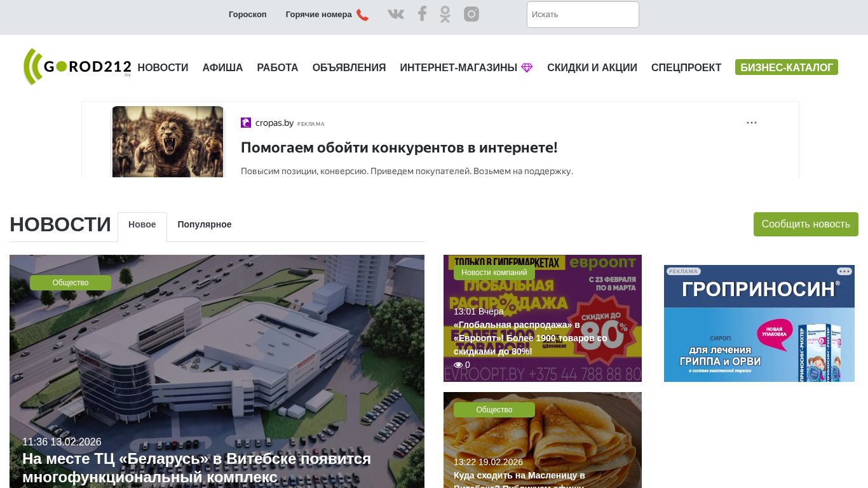Click timestamp 11:36 13.02.2026
The height and width of the screenshot is (488, 868).
pos(62,442)
